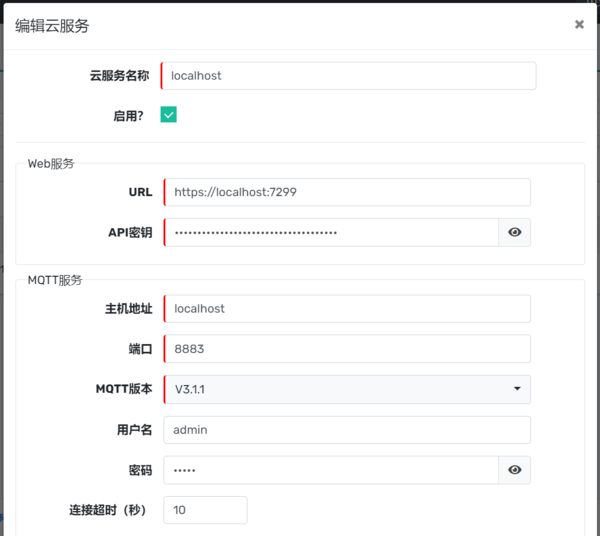Select the 主机地址 input box
600x536 pixels.
point(346,309)
